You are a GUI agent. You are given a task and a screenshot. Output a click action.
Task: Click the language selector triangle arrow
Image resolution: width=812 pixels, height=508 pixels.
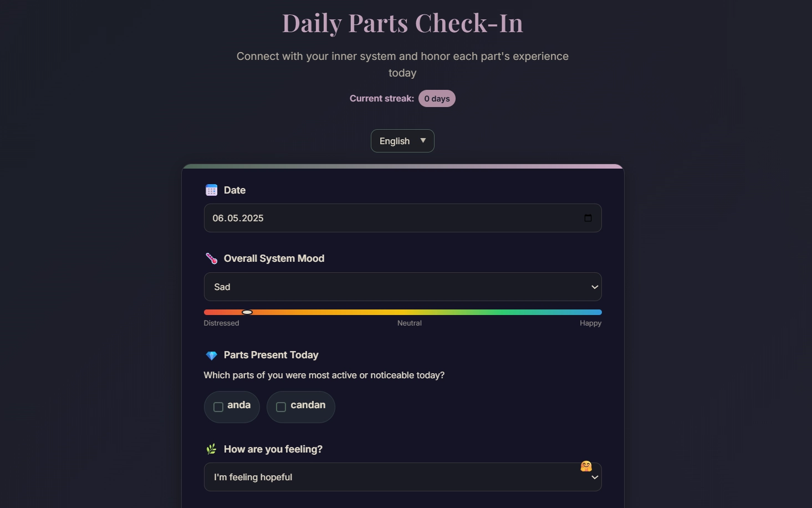tap(423, 141)
